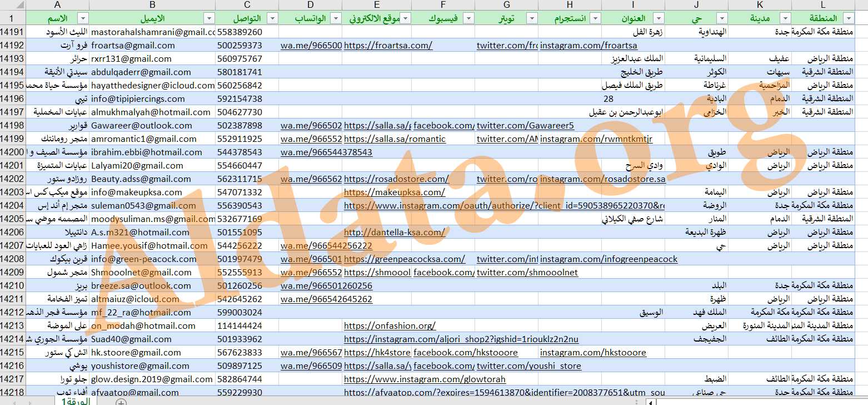The image size is (868, 405).
Task: Select row 14205 header
Action: [x=12, y=219]
